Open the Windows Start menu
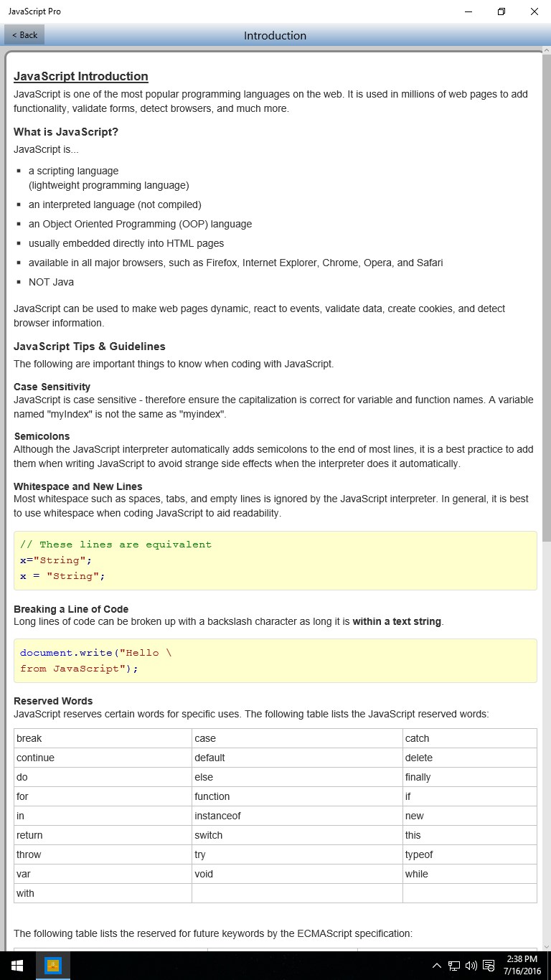Screen dimensions: 551x980 tap(17, 966)
